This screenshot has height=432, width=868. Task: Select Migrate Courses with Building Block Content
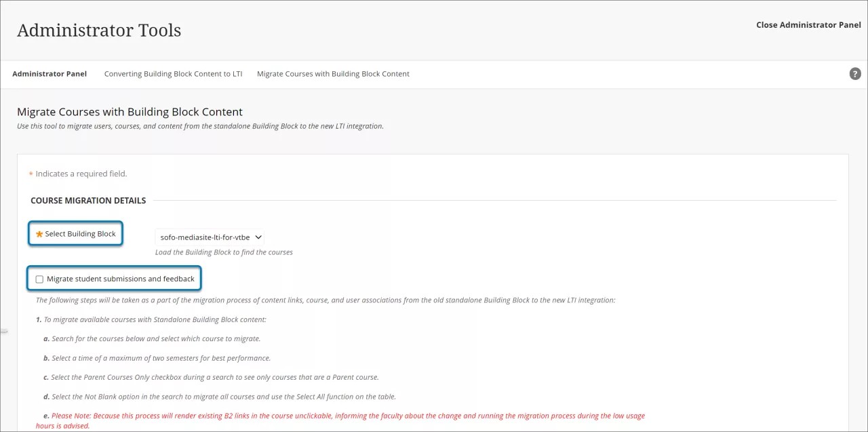(x=333, y=73)
